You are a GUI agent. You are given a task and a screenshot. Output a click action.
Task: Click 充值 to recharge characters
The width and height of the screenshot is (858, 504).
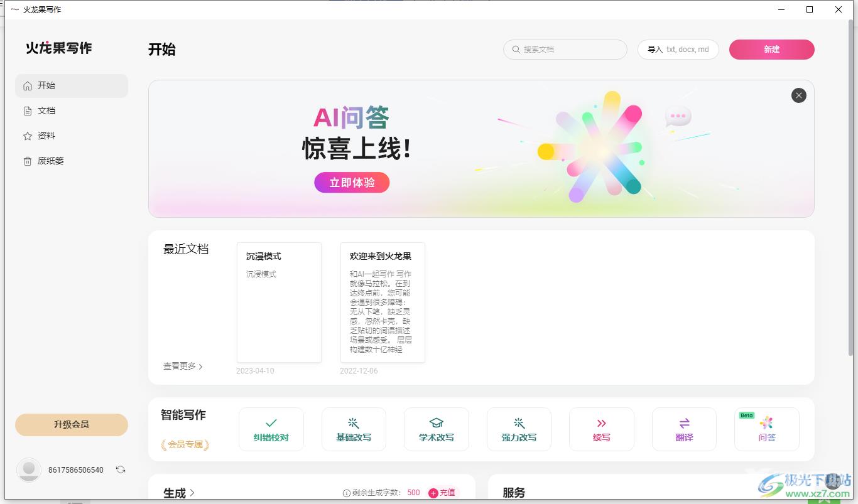click(443, 493)
